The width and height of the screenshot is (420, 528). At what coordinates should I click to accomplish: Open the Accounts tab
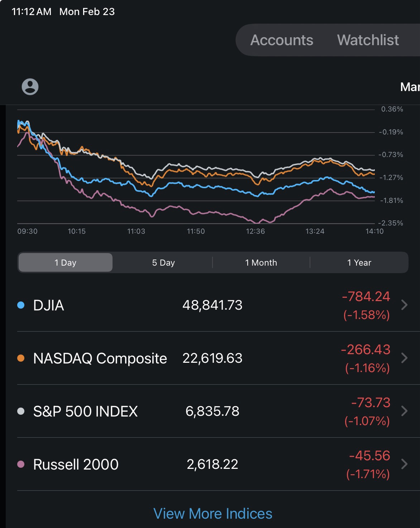(282, 40)
